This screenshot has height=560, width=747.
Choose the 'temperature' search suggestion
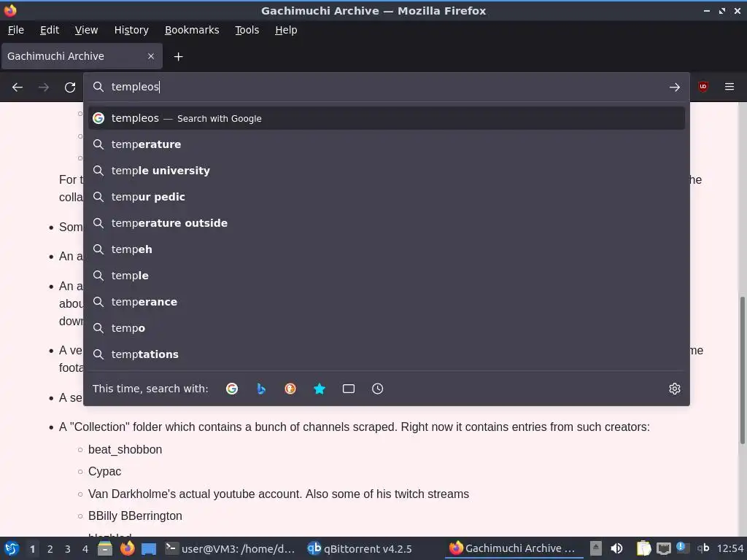pyautogui.click(x=387, y=144)
